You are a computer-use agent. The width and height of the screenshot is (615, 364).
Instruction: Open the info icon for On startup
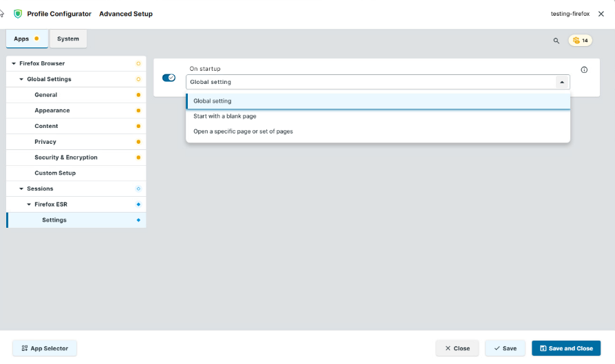tap(584, 69)
